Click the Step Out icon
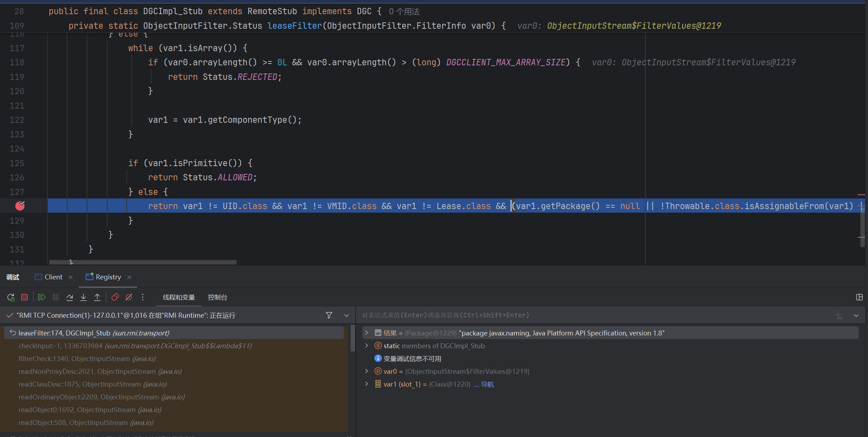The image size is (868, 437). [97, 297]
